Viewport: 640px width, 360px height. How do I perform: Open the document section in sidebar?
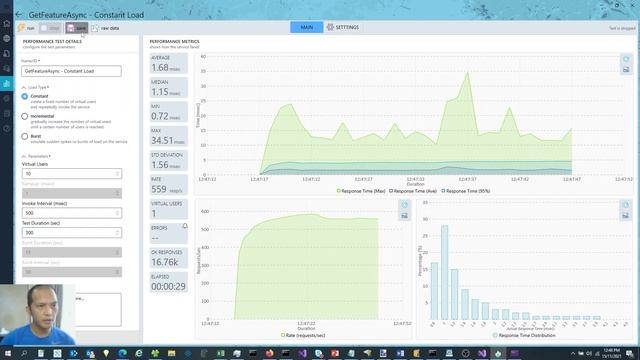(x=7, y=53)
